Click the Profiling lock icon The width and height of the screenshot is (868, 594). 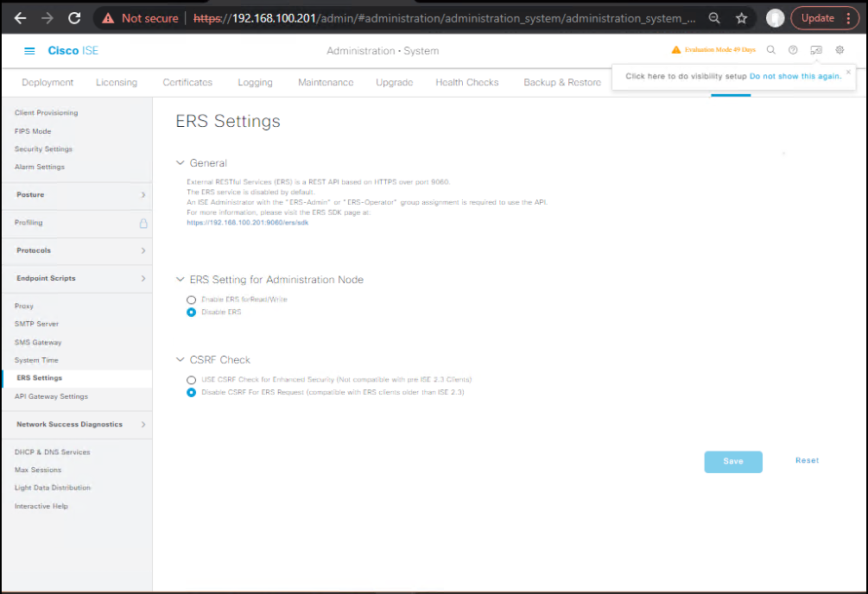coord(143,223)
